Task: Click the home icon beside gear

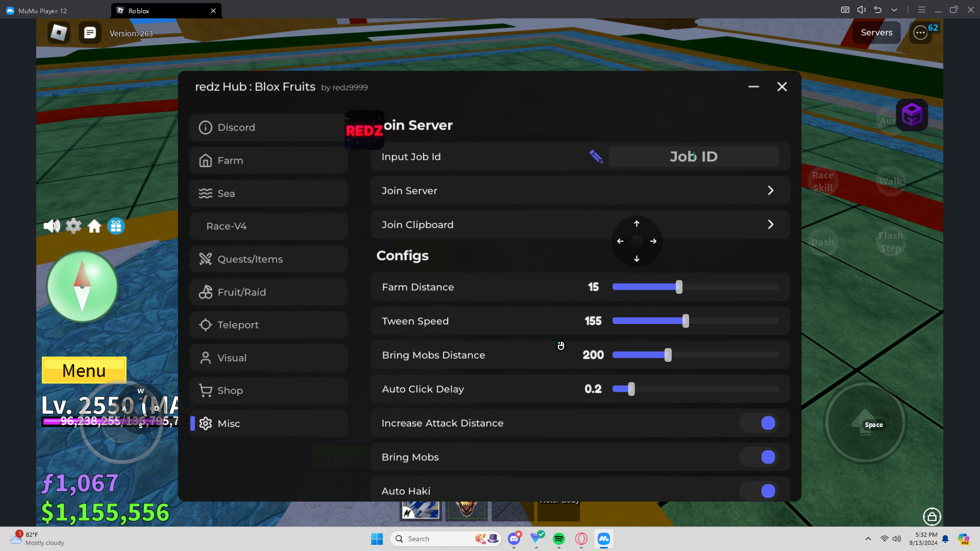Action: [94, 226]
